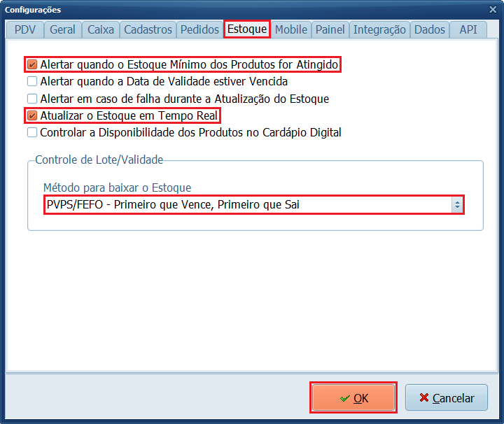Enable alert for Data de Validade Vencida
The image size is (504, 424).
(31, 81)
